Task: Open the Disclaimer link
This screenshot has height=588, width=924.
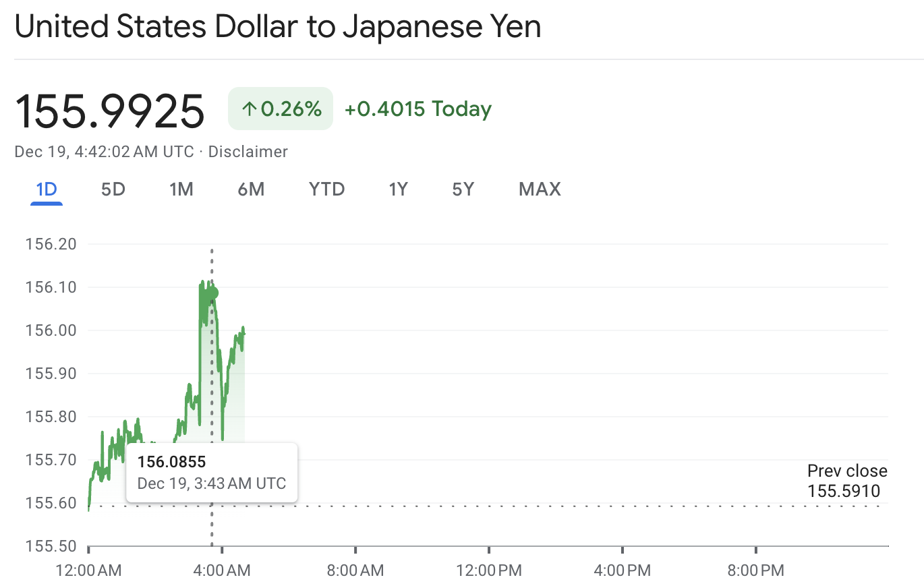Action: tap(248, 152)
